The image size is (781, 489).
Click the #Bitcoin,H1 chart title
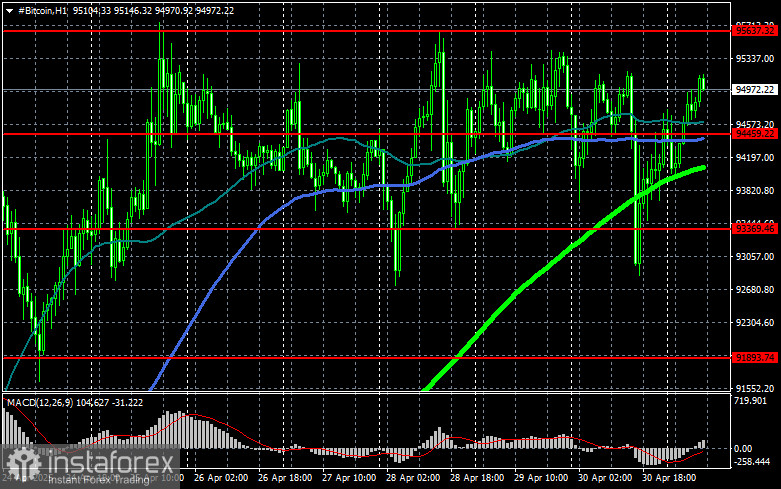pyautogui.click(x=42, y=10)
